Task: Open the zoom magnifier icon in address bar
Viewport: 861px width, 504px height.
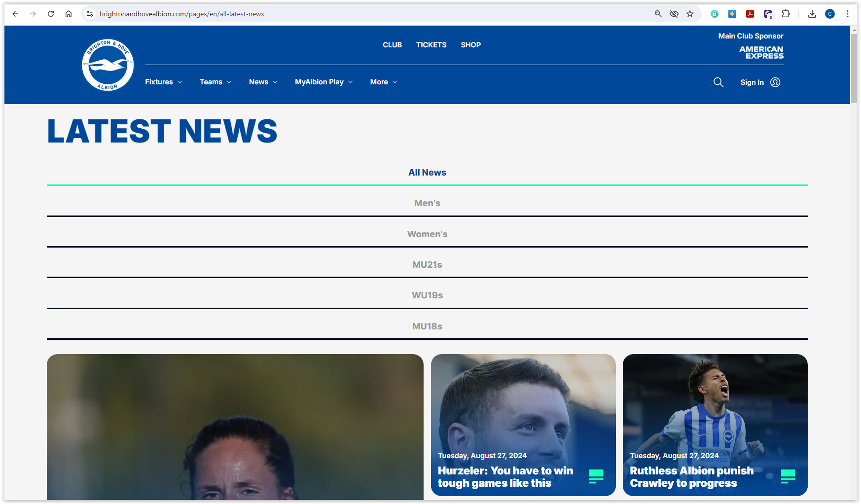Action: [658, 14]
